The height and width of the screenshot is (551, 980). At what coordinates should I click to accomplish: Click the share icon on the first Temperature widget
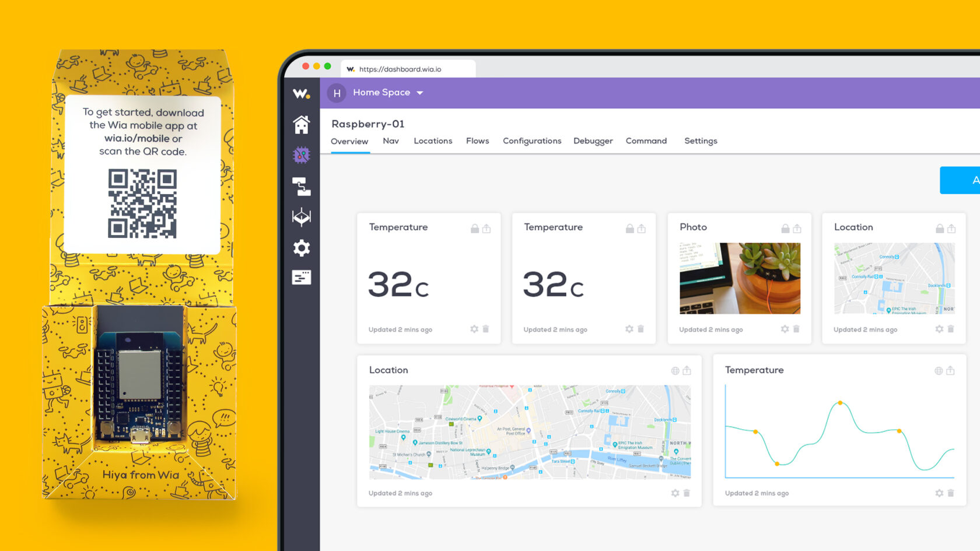(487, 229)
